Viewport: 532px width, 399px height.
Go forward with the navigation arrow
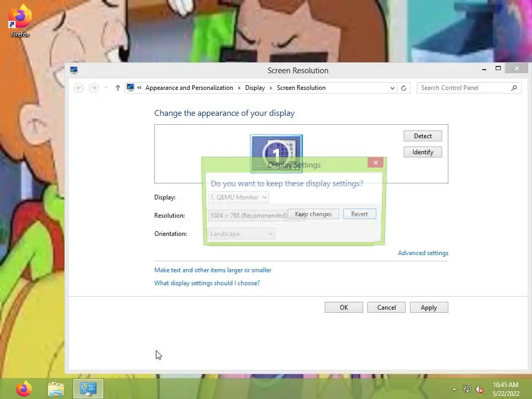[94, 88]
